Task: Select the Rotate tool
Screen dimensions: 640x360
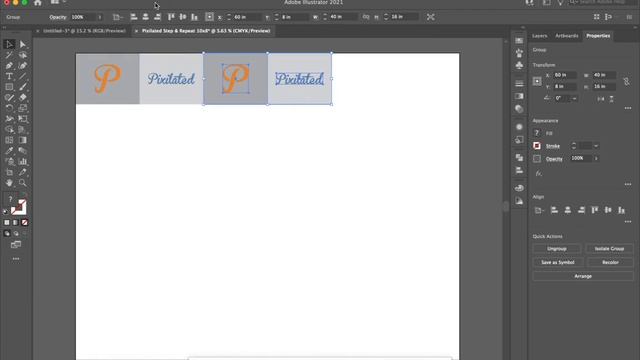Action: [9, 108]
